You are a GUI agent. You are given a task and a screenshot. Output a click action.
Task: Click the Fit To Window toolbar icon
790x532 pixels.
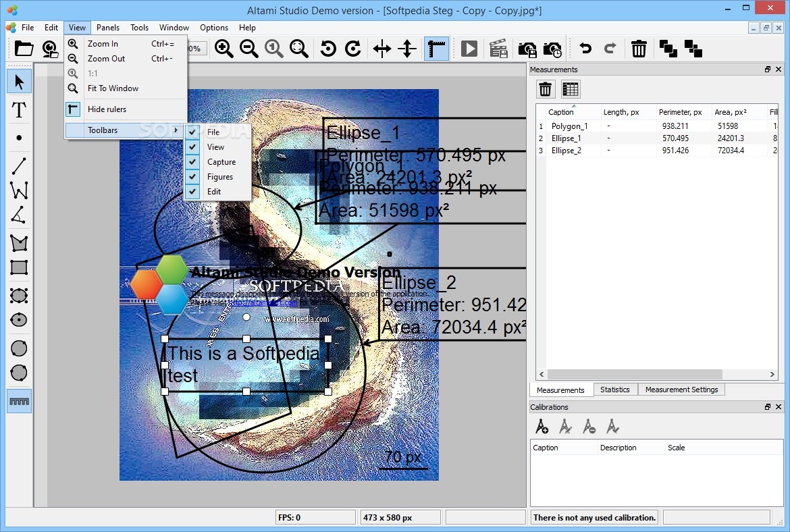pyautogui.click(x=299, y=49)
